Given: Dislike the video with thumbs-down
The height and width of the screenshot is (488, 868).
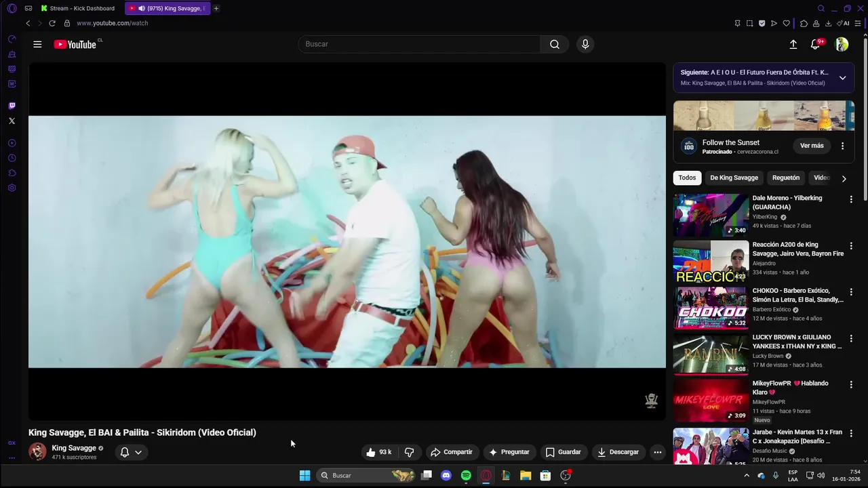Looking at the screenshot, I should click(409, 452).
